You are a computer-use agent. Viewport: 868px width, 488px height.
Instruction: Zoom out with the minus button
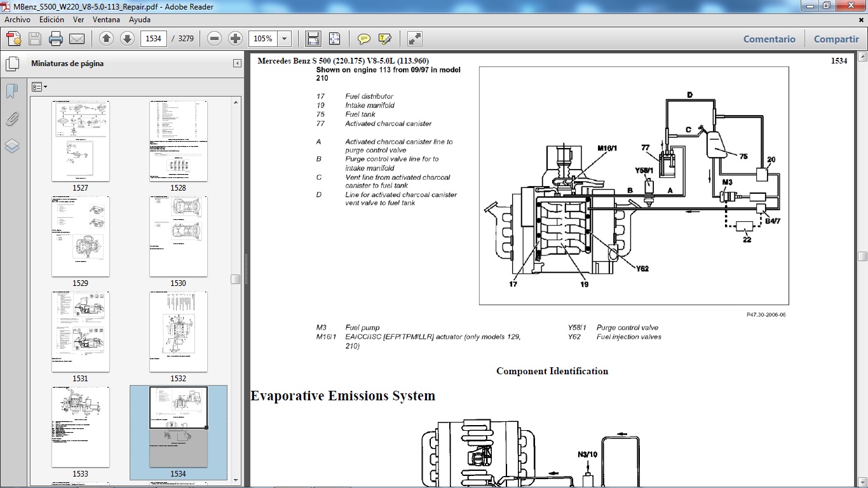215,39
